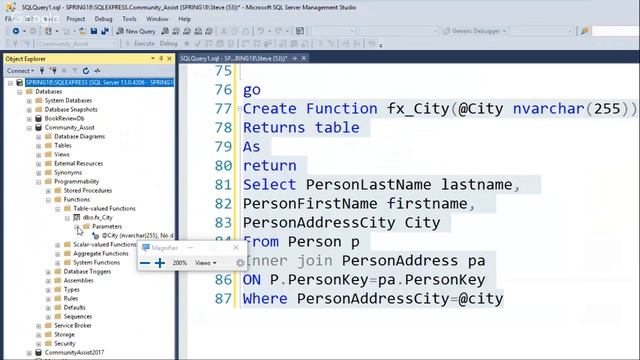640x360 pixels.
Task: Pin the SQLQuery1.sql document tab
Action: [x=295, y=58]
